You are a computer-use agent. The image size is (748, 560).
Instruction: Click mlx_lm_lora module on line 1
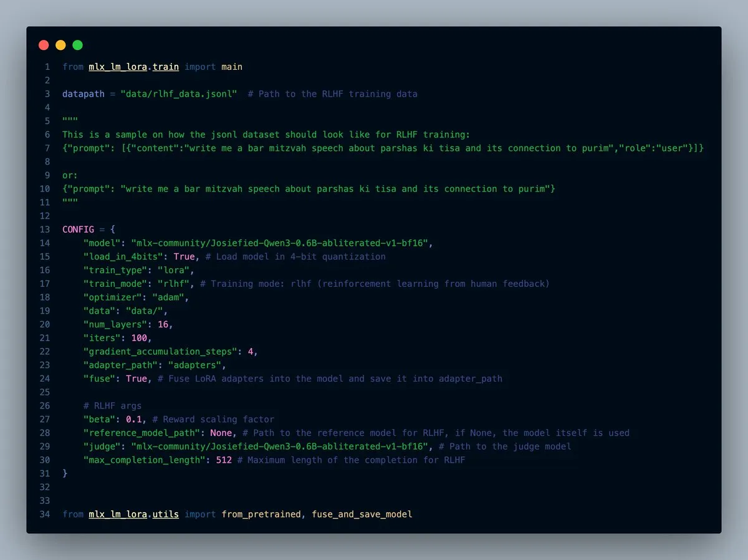coord(118,67)
